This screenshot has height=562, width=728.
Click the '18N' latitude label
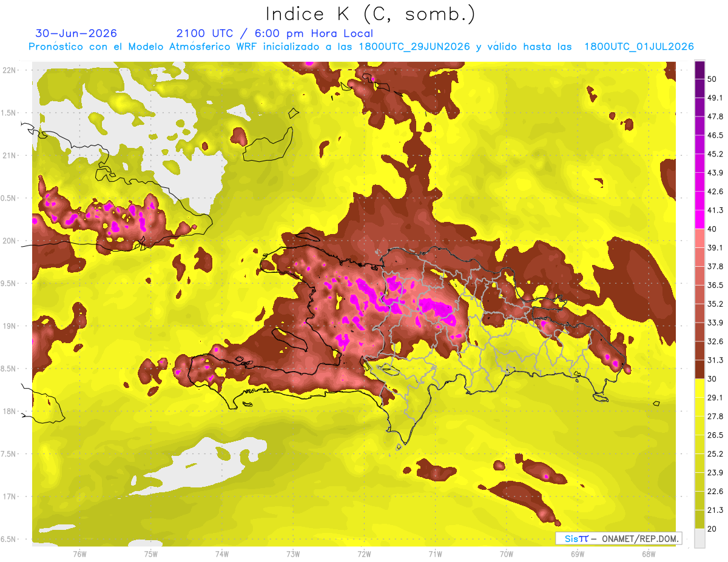click(9, 411)
